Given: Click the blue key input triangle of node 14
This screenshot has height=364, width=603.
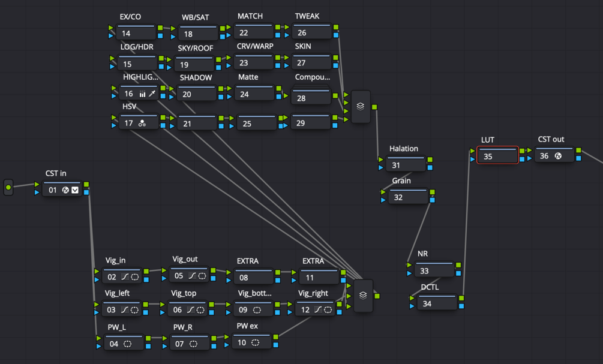Looking at the screenshot, I should tap(111, 36).
